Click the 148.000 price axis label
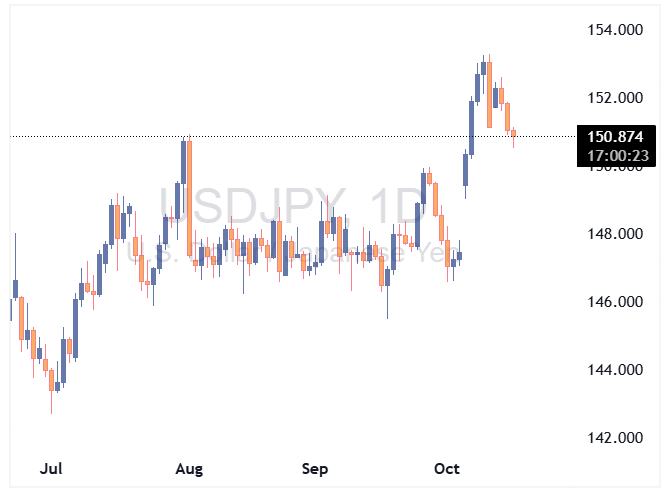 615,234
